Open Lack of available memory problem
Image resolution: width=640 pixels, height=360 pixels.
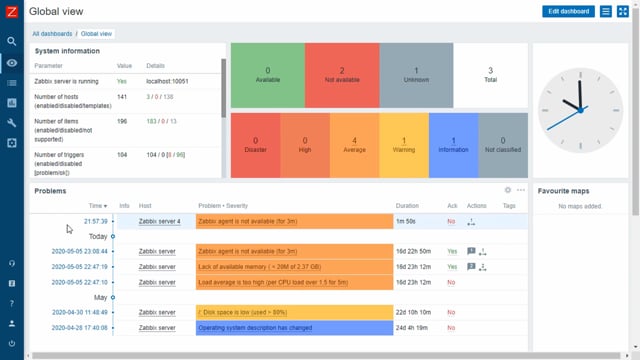(260, 267)
